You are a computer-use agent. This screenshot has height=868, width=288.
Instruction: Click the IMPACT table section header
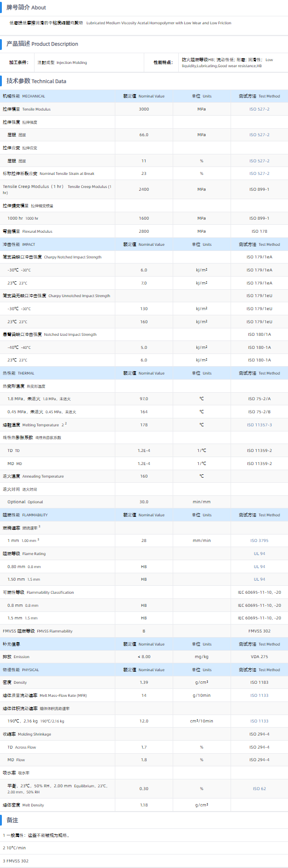[x=19, y=244]
